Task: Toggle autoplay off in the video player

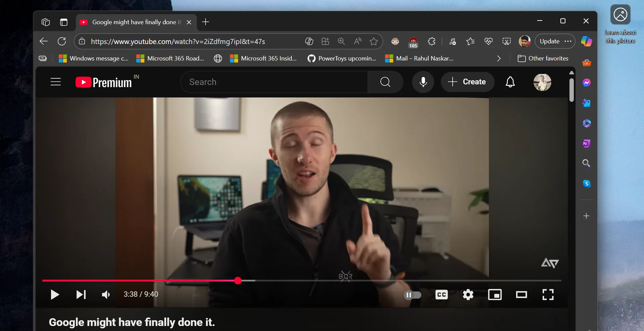Action: pos(413,295)
